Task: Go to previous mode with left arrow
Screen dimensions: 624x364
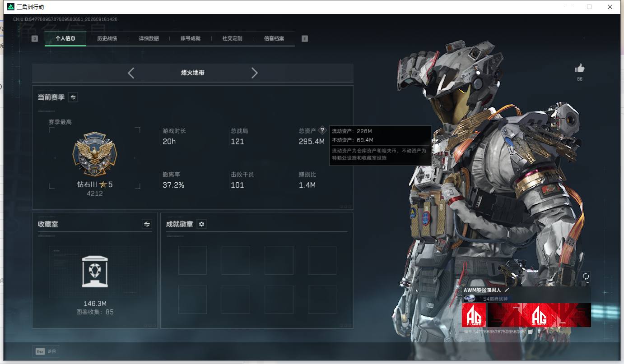Action: tap(131, 73)
